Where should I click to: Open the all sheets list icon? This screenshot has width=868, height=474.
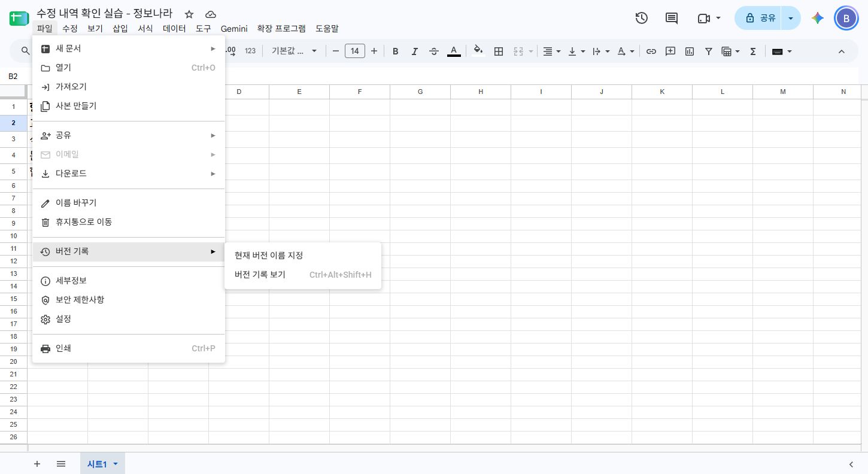click(61, 464)
